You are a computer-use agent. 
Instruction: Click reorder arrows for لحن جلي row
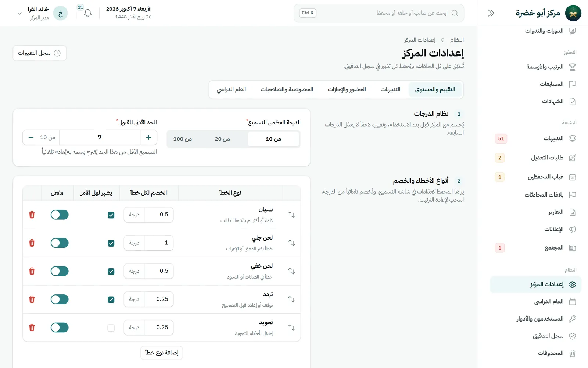tap(291, 243)
